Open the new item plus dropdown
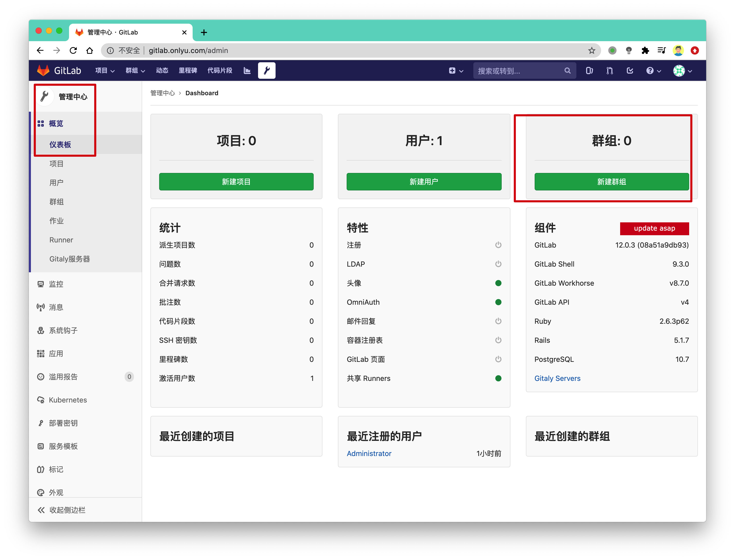 [x=456, y=70]
